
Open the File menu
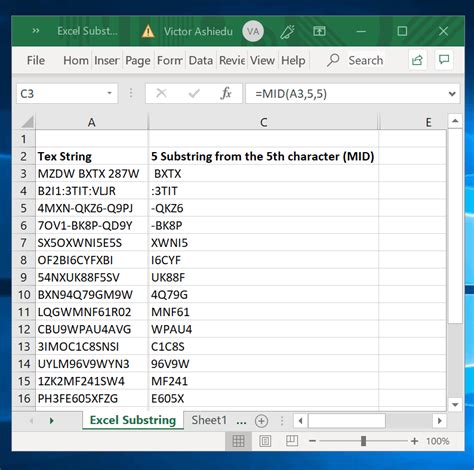36,60
